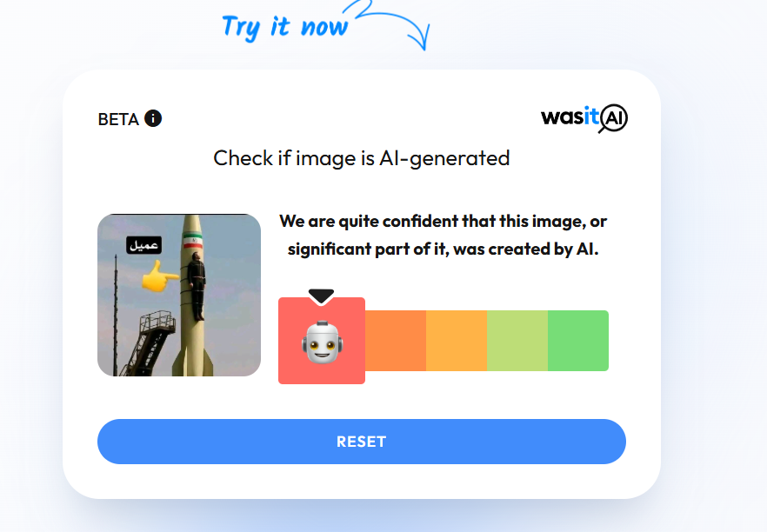
Task: Click the yellow pointing hand emoji
Action: 159,276
